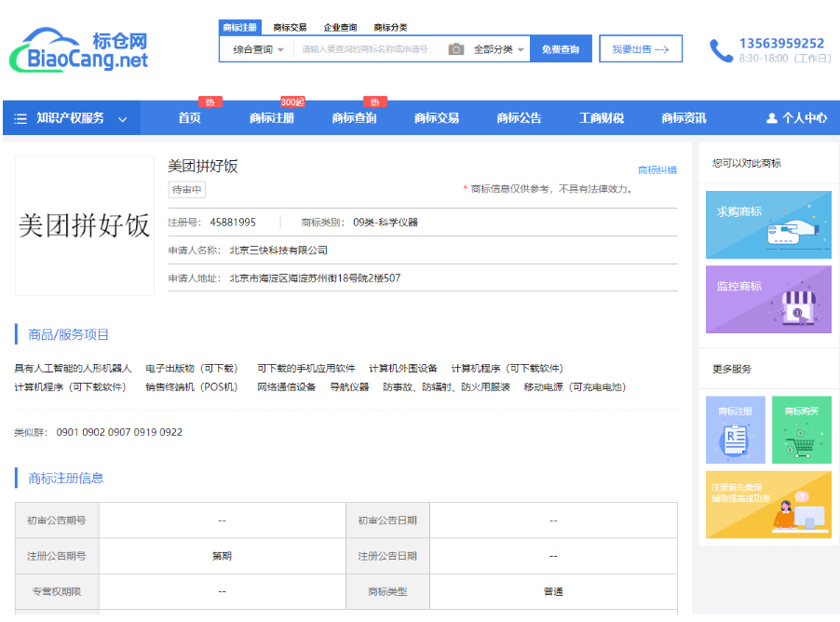Click the 防事故、防辐射、防火用服装 item
This screenshot has width=840, height=622.
pyautogui.click(x=446, y=387)
